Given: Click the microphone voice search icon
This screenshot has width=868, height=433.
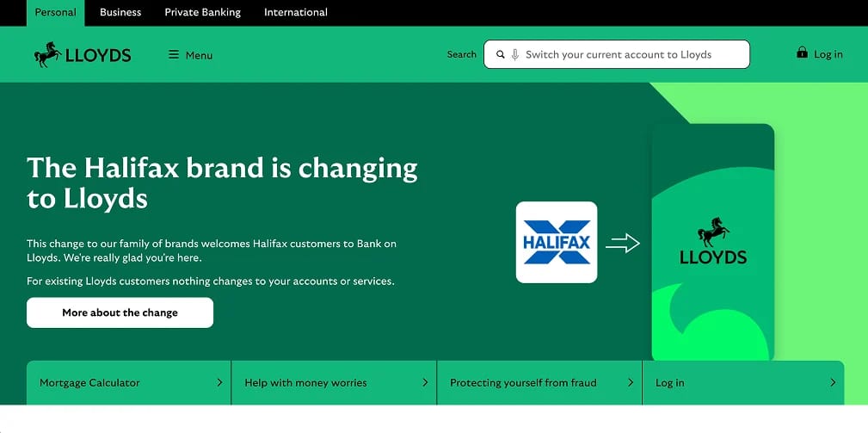Looking at the screenshot, I should pos(514,54).
